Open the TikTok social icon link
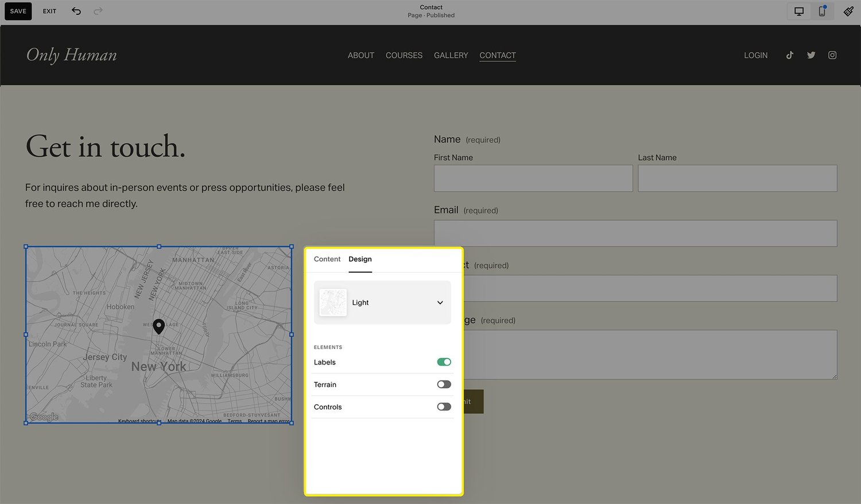Screen dimensions: 861x504 789,55
